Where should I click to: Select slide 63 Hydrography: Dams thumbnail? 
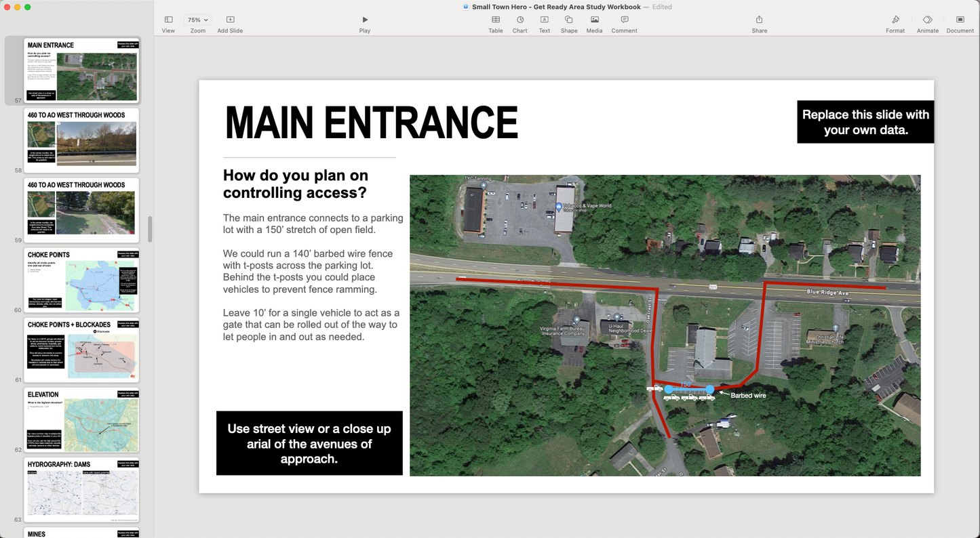(81, 490)
